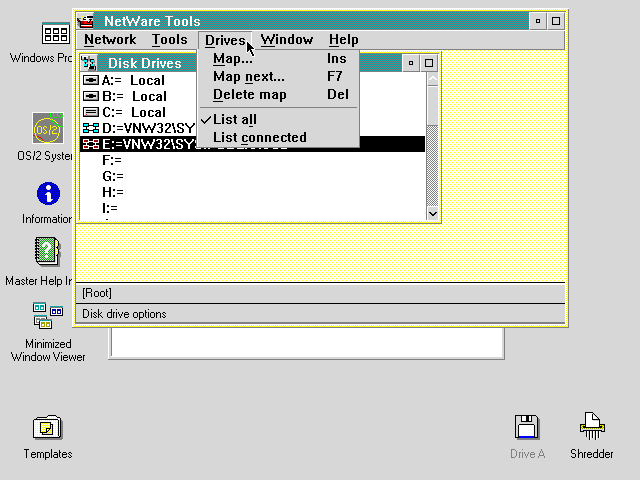Select the Drive A desktop icon
Viewport: 640px width, 480px height.
point(527,427)
